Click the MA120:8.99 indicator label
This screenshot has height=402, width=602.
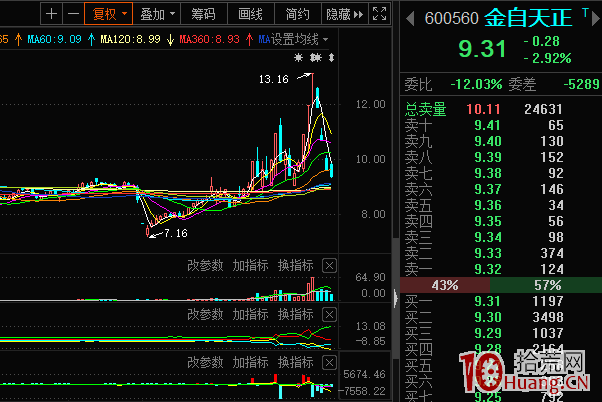pos(131,39)
